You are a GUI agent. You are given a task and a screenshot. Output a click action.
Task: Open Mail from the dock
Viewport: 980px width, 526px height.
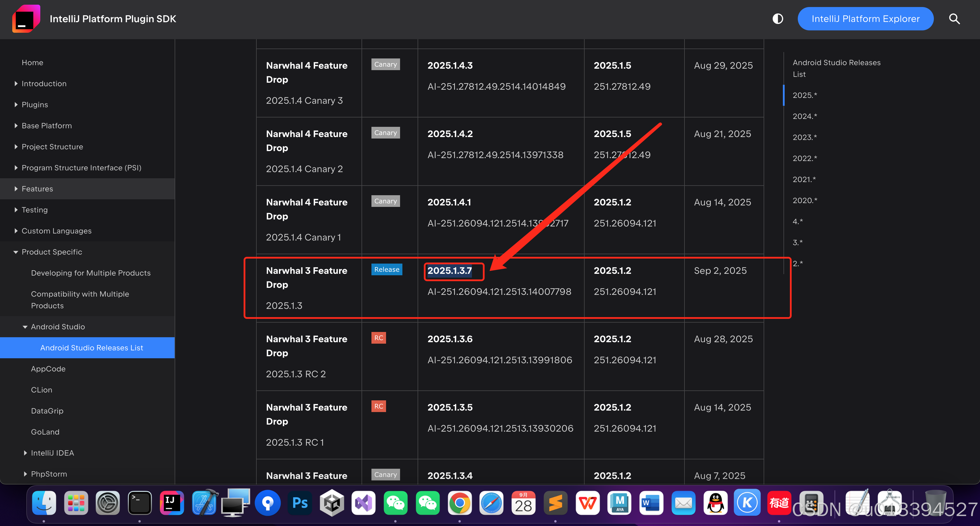[x=683, y=503]
